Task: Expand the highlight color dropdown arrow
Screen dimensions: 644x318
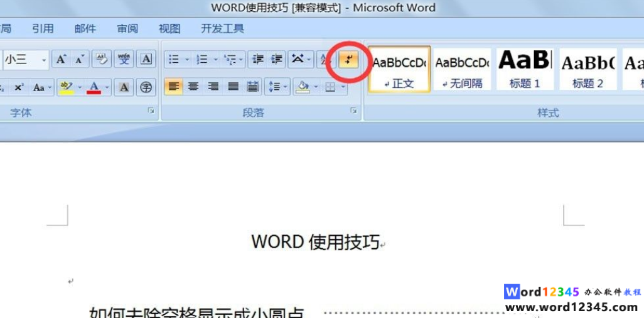Action: coord(80,87)
